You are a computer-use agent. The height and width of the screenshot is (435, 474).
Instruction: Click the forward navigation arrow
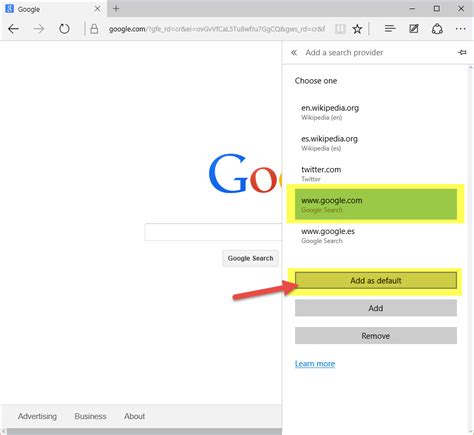39,29
